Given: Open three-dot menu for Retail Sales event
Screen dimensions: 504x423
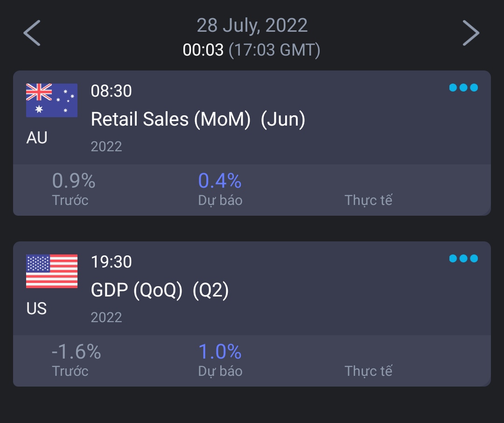Looking at the screenshot, I should [x=463, y=88].
